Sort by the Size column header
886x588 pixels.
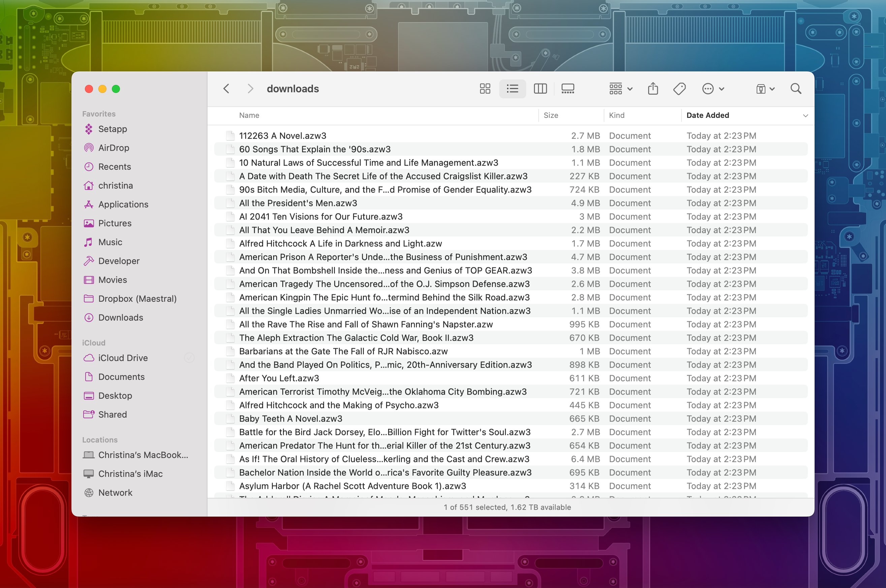coord(551,116)
